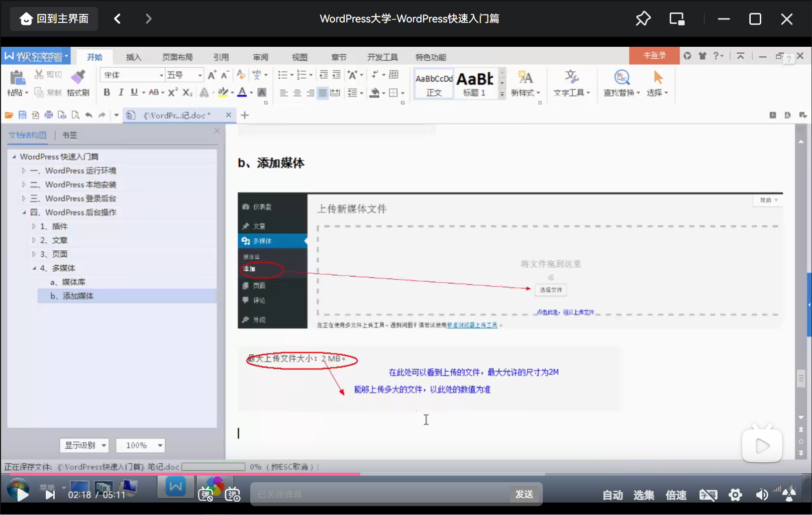Click the save disk icon in quick toolbar
812x515 pixels.
[x=22, y=115]
